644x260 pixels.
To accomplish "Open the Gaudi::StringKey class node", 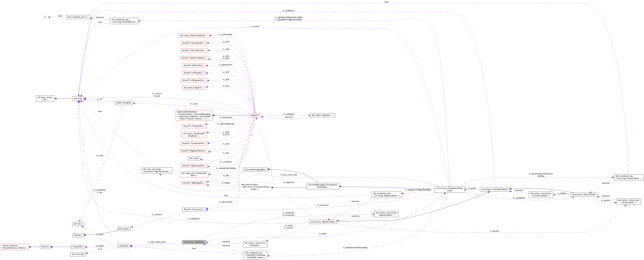I will [124, 102].
